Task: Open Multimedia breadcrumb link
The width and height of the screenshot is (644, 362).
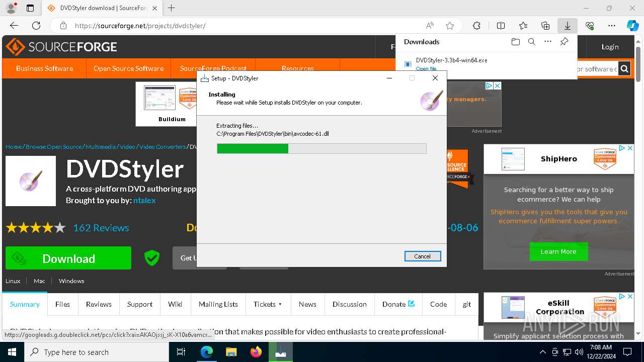Action: (x=101, y=147)
